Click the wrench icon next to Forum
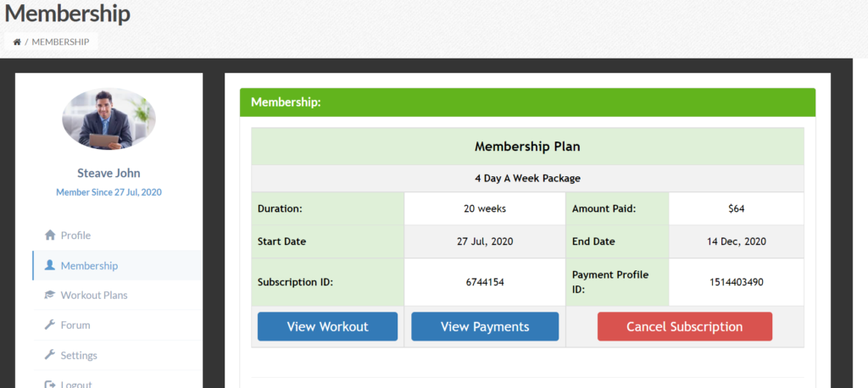Screen dimensions: 868x388 pos(50,325)
